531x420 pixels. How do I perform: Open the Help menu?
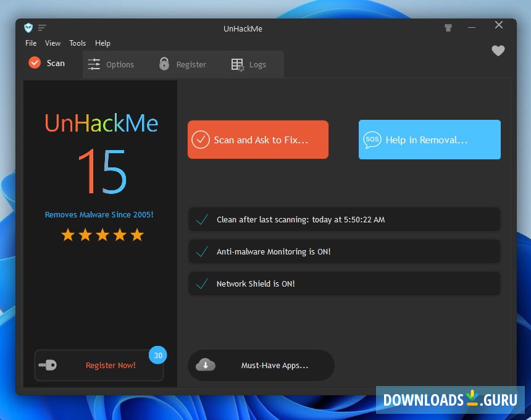pos(102,43)
